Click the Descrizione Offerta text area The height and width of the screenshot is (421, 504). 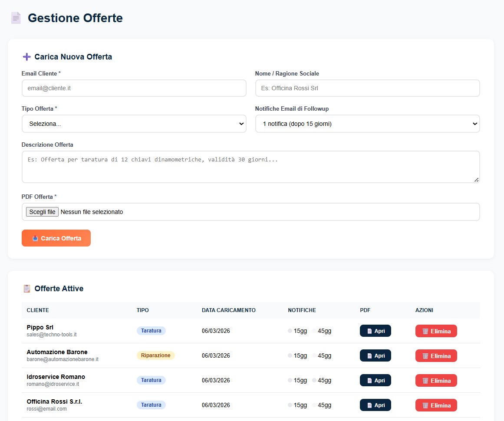(x=251, y=167)
